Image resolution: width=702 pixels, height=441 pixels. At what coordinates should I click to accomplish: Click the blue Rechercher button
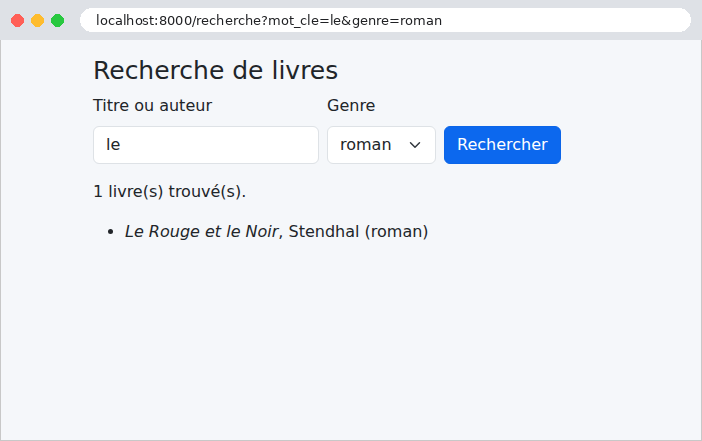tap(502, 145)
